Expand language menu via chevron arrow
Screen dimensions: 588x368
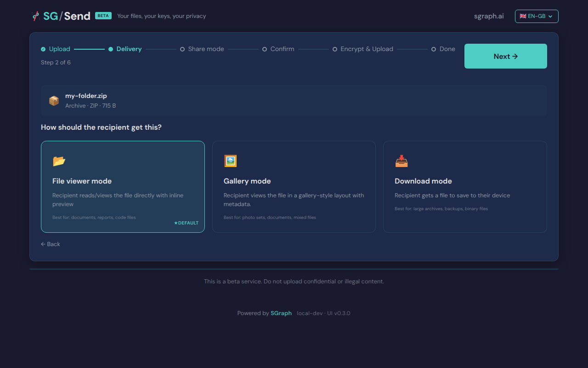(x=550, y=17)
